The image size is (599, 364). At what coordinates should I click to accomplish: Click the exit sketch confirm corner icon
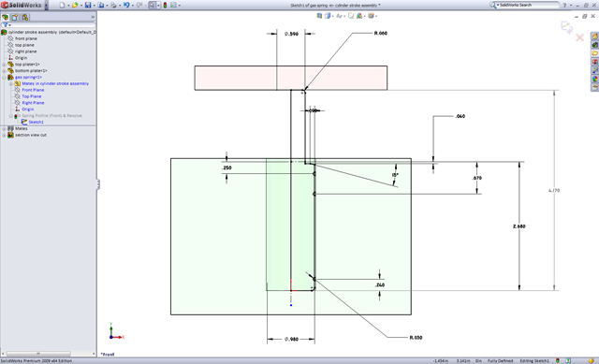566,27
